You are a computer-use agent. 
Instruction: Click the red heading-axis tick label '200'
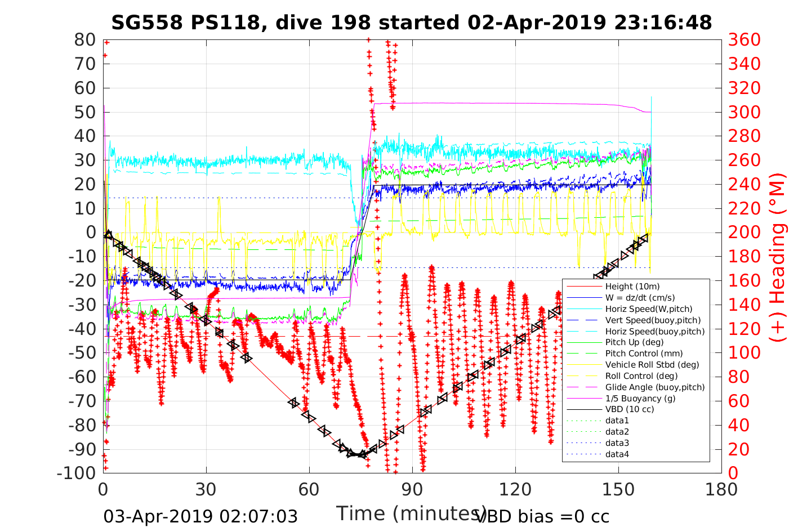[x=744, y=233]
